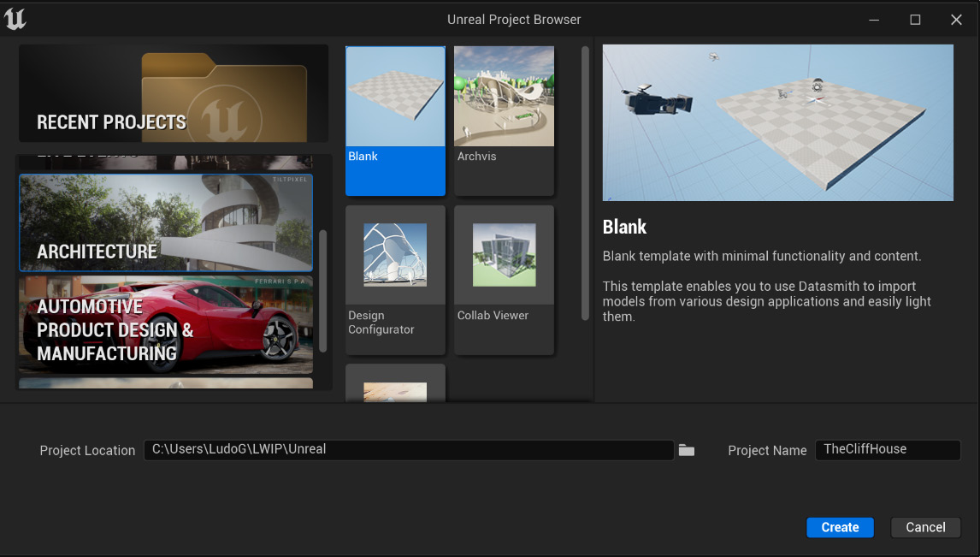980x557 pixels.
Task: Click the Project Location path field
Action: [409, 450]
